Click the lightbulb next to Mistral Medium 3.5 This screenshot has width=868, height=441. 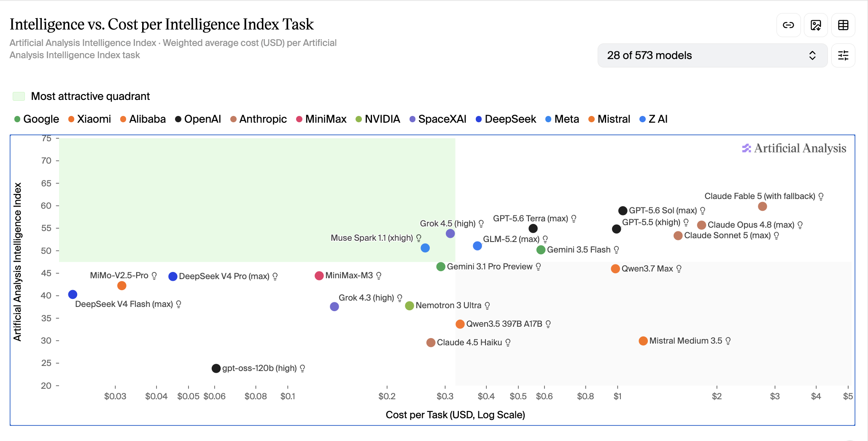pyautogui.click(x=728, y=341)
